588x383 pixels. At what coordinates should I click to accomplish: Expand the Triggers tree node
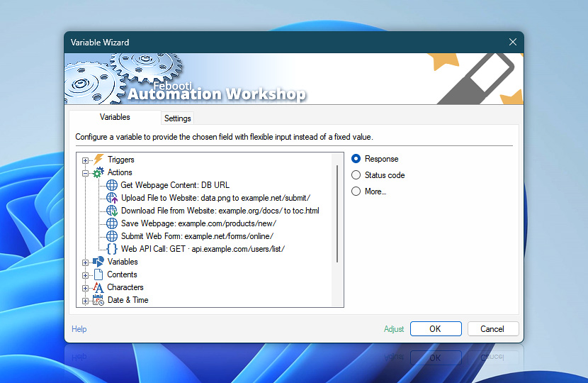pyautogui.click(x=85, y=160)
